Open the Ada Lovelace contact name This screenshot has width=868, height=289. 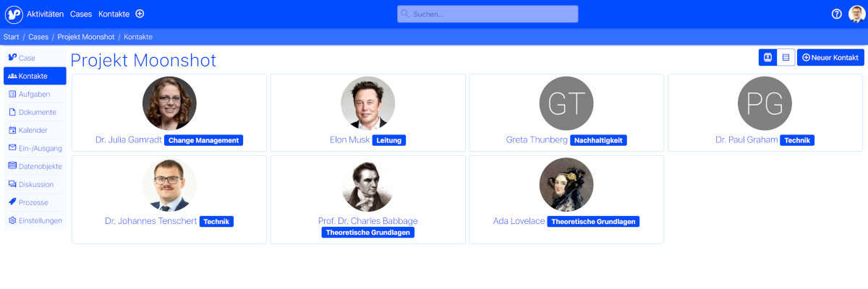(519, 221)
